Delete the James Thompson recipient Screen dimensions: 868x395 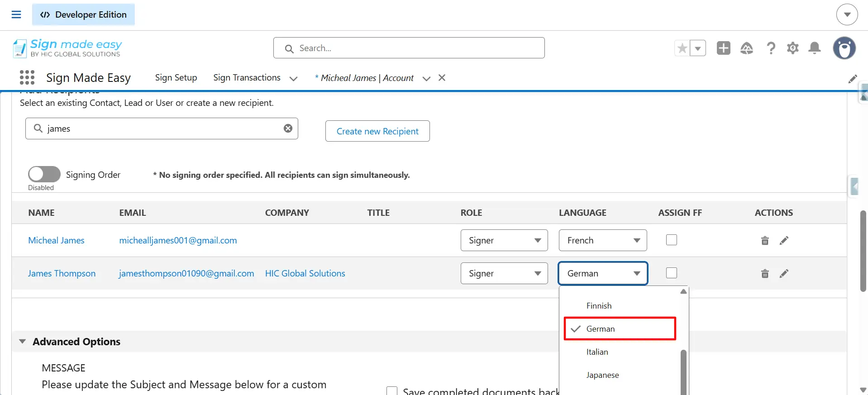[765, 273]
